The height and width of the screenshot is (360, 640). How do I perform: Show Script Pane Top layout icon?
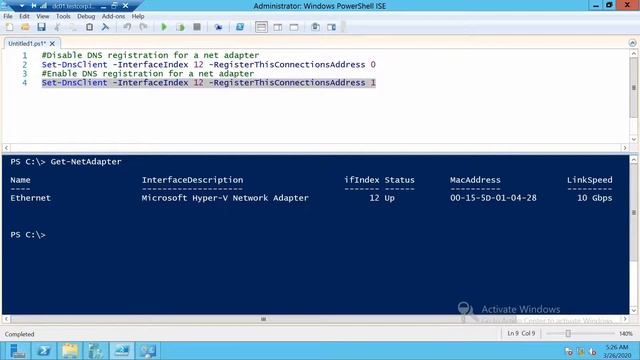(261, 27)
